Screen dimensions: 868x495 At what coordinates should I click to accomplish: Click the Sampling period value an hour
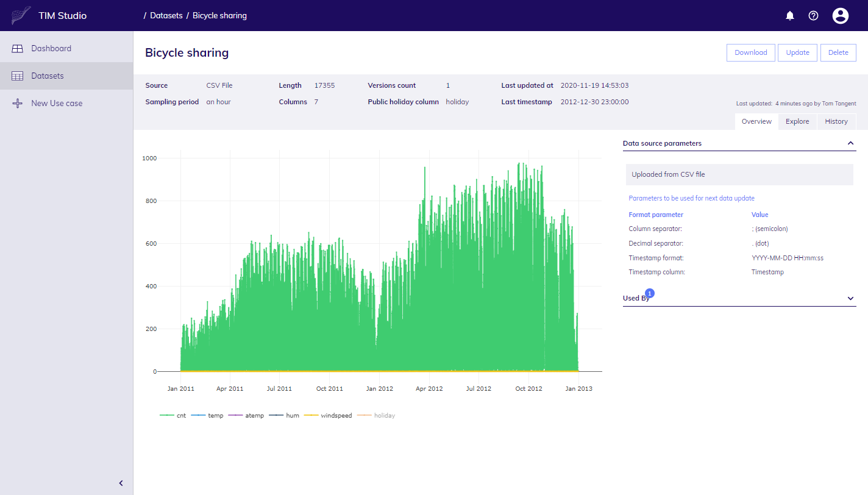(x=218, y=102)
